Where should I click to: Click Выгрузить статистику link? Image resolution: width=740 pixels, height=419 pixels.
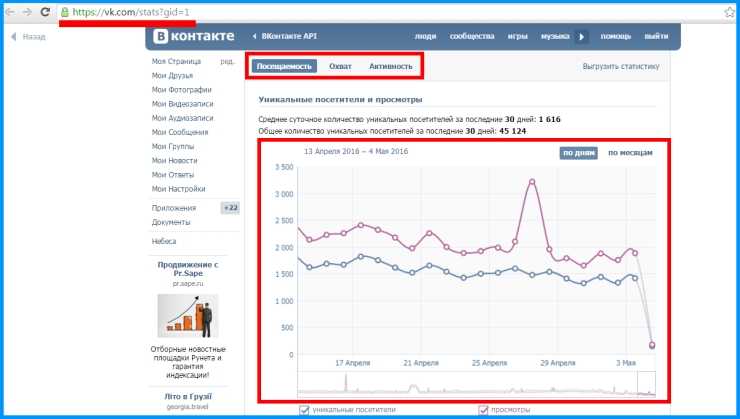click(x=621, y=67)
